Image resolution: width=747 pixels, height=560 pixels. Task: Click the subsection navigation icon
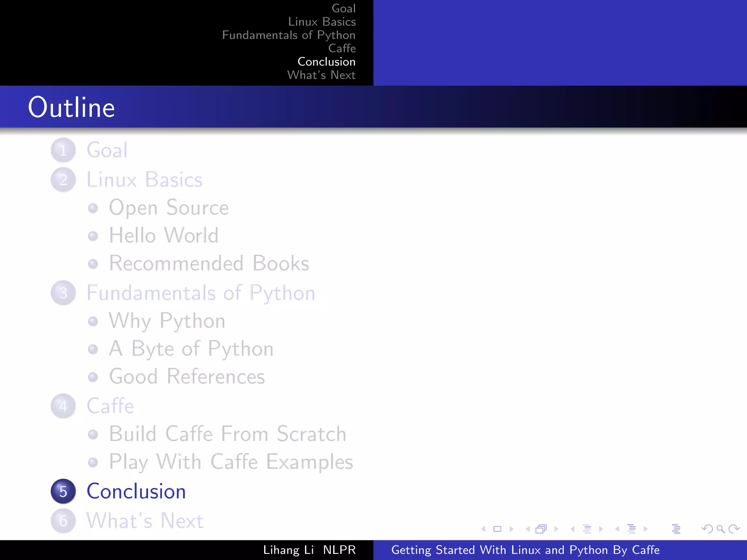[587, 529]
